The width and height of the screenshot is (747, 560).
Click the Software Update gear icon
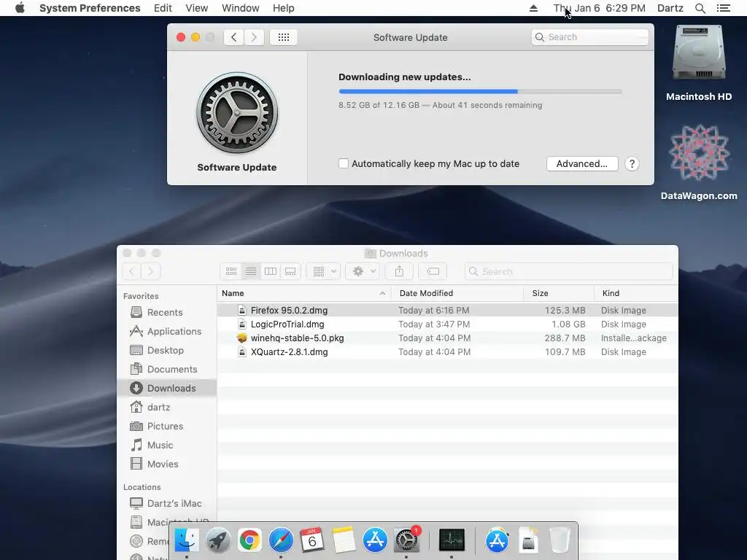(x=237, y=113)
